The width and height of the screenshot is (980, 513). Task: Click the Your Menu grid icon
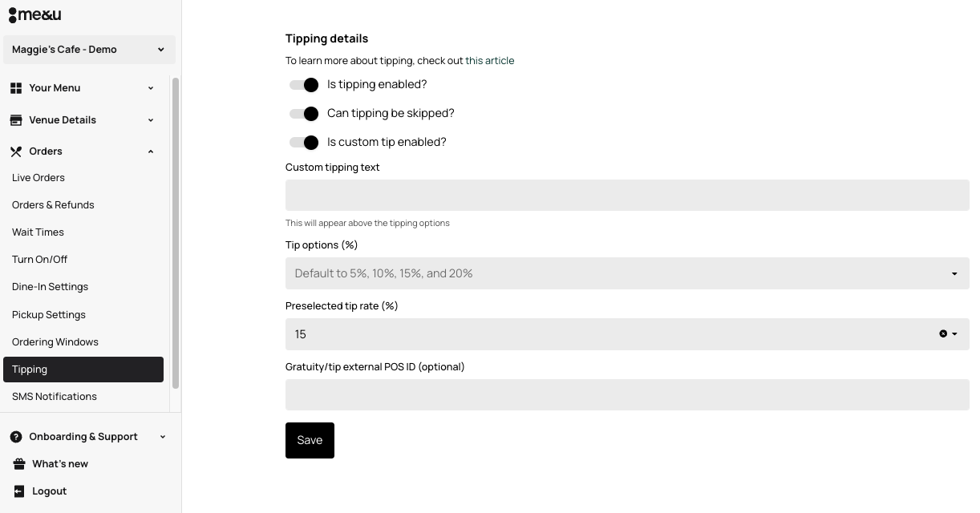16,88
